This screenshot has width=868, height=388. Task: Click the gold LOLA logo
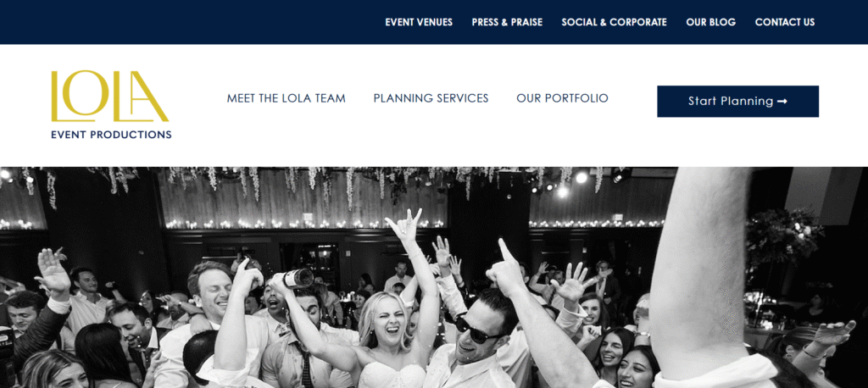click(109, 97)
